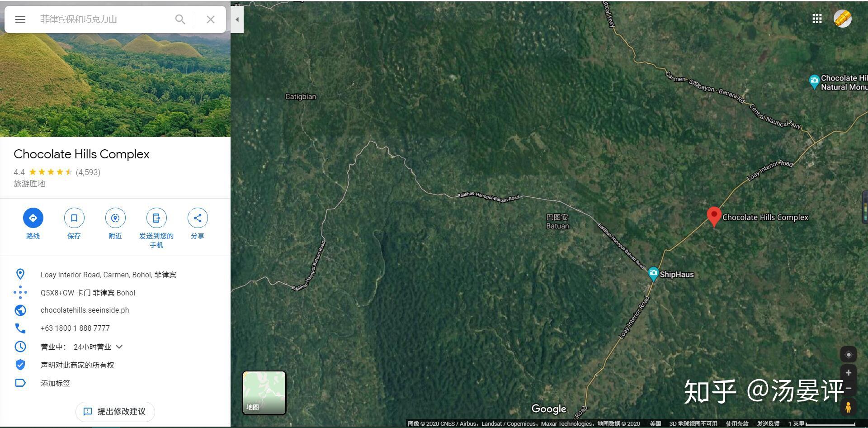Click the website globe icon
The height and width of the screenshot is (428, 868).
pos(20,310)
